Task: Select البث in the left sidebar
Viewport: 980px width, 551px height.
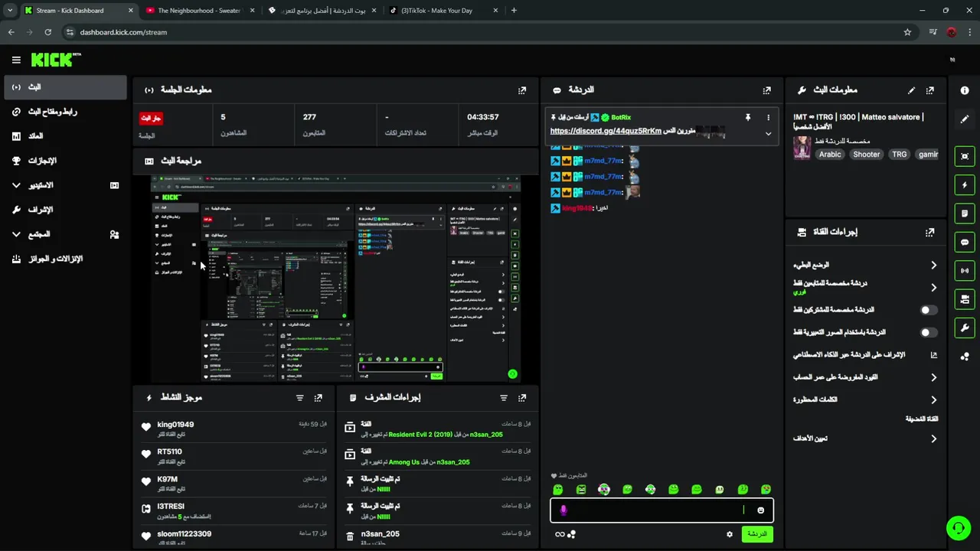Action: [65, 87]
